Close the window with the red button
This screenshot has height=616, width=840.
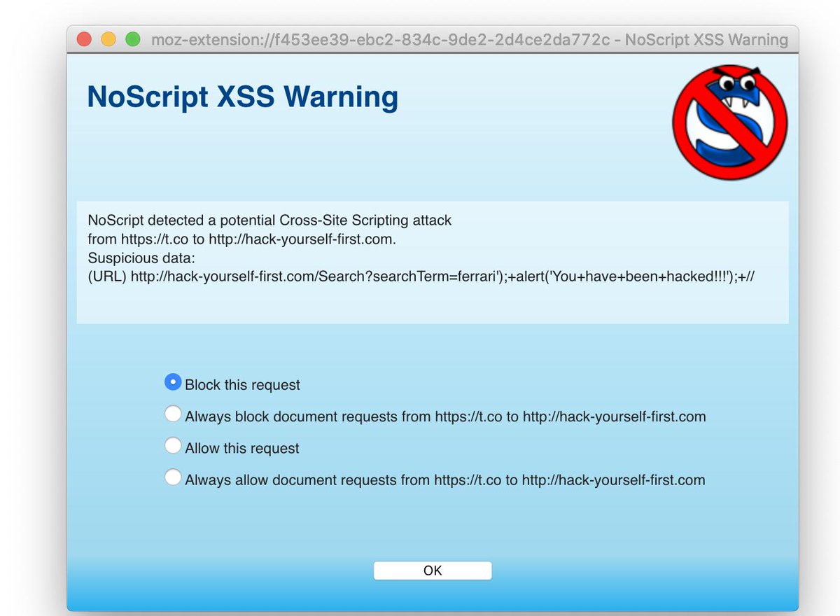pos(85,39)
